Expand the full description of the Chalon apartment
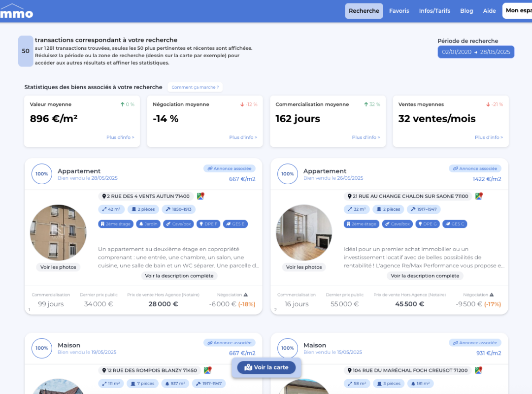 425,276
